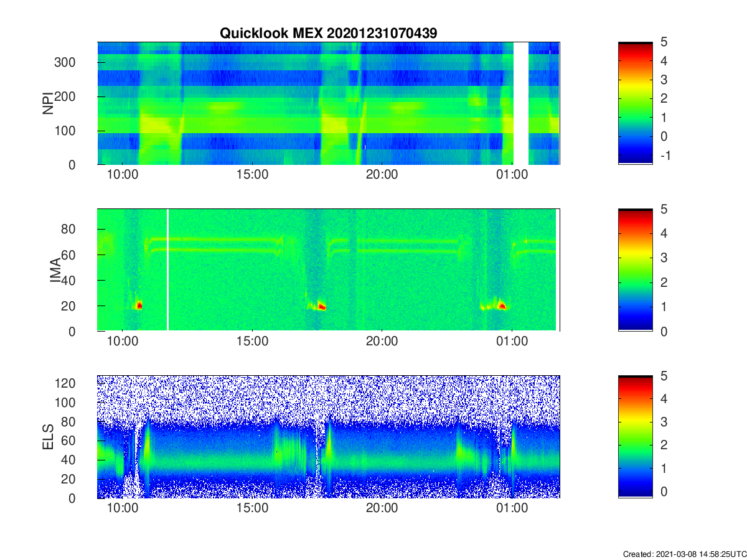The width and height of the screenshot is (747, 560).
Task: Click the 4 label on ELS color bar
Action: pyautogui.click(x=664, y=399)
